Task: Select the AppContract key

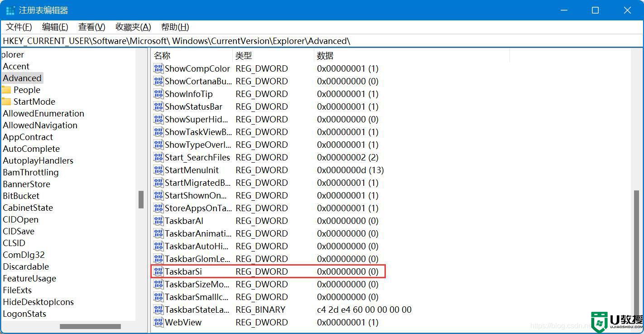Action: (28, 137)
